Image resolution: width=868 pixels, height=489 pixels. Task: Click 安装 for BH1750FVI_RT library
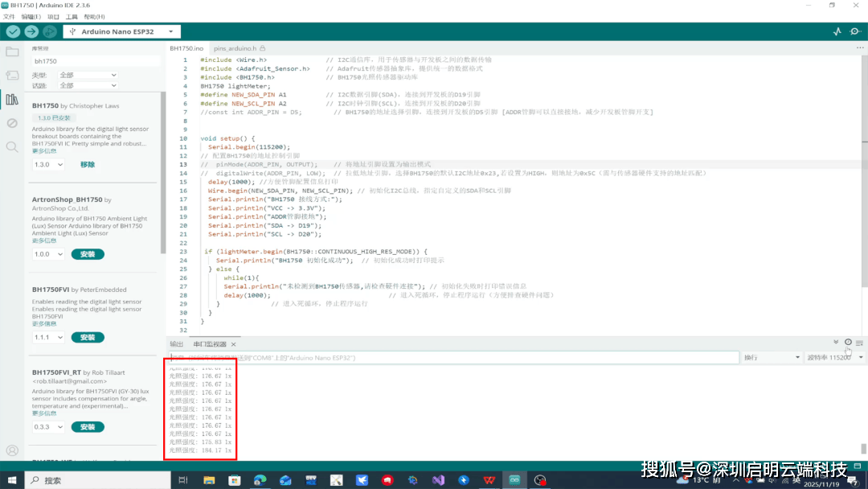(88, 427)
